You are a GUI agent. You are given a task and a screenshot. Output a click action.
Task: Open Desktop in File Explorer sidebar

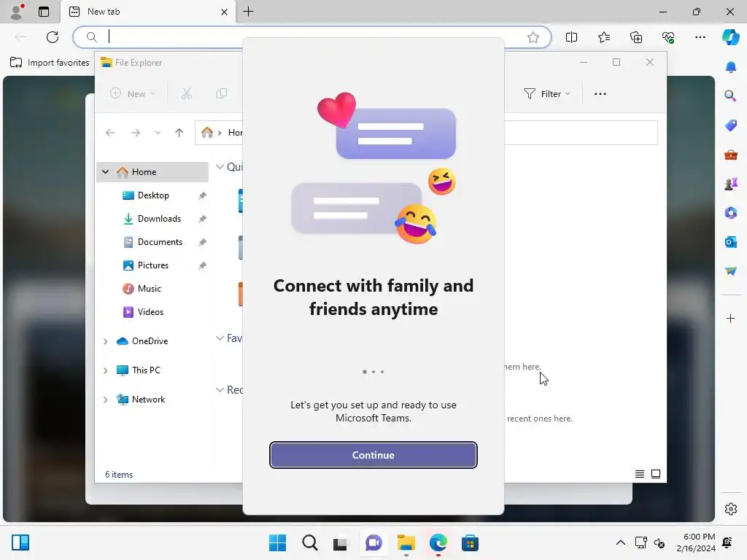153,195
